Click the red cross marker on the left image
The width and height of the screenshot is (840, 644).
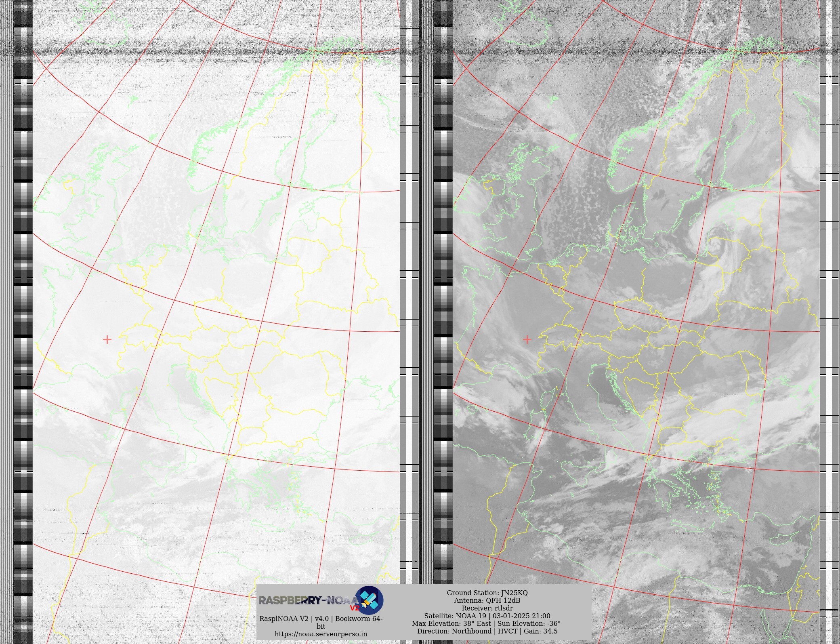click(x=107, y=339)
